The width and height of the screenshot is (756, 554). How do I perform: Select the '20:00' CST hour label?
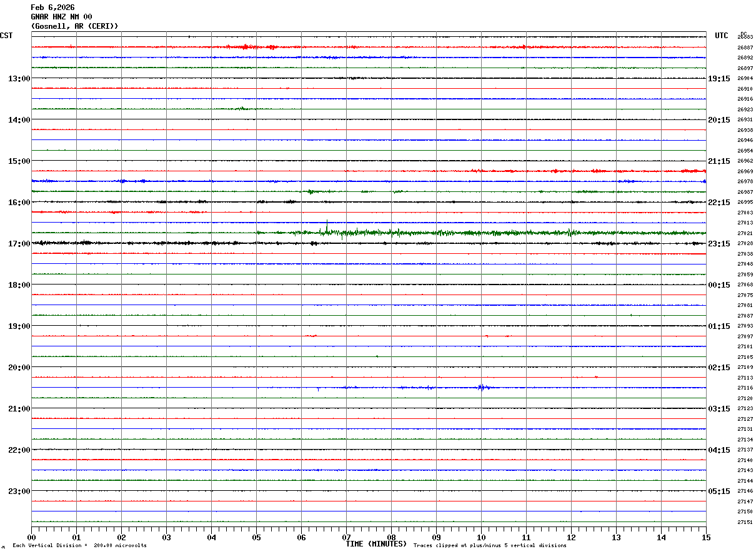pos(19,368)
